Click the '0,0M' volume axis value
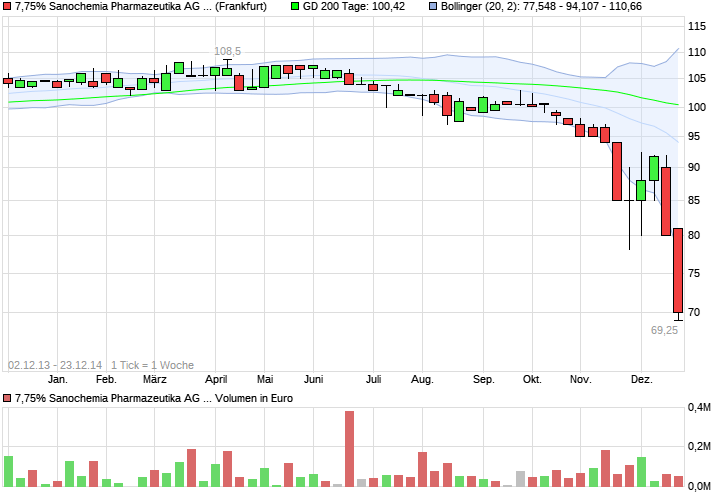This screenshot has height=496, width=726. [699, 486]
